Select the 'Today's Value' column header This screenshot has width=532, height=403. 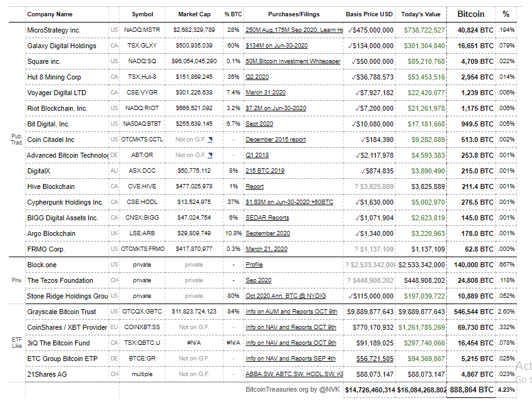pos(421,14)
